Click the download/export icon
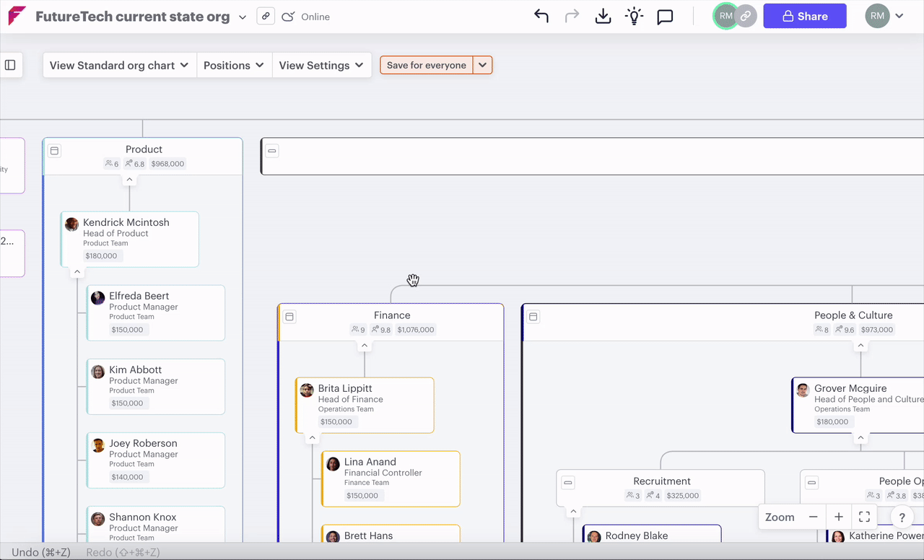 click(603, 16)
